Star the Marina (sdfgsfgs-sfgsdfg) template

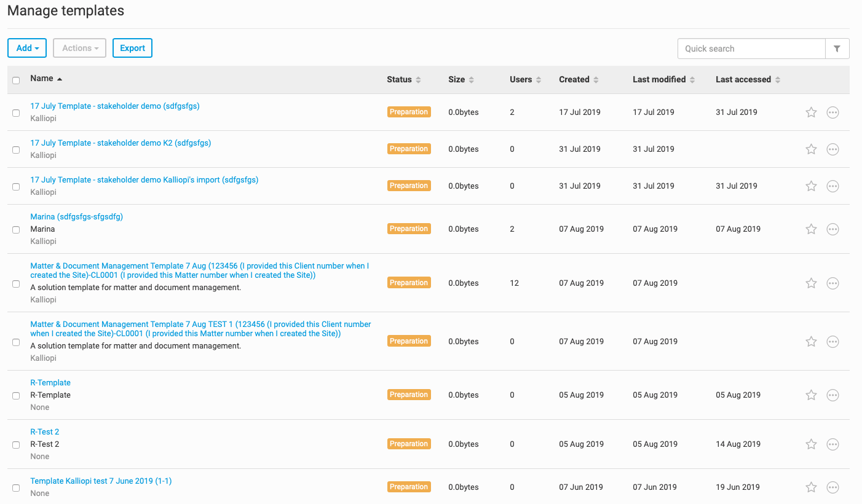pyautogui.click(x=811, y=229)
